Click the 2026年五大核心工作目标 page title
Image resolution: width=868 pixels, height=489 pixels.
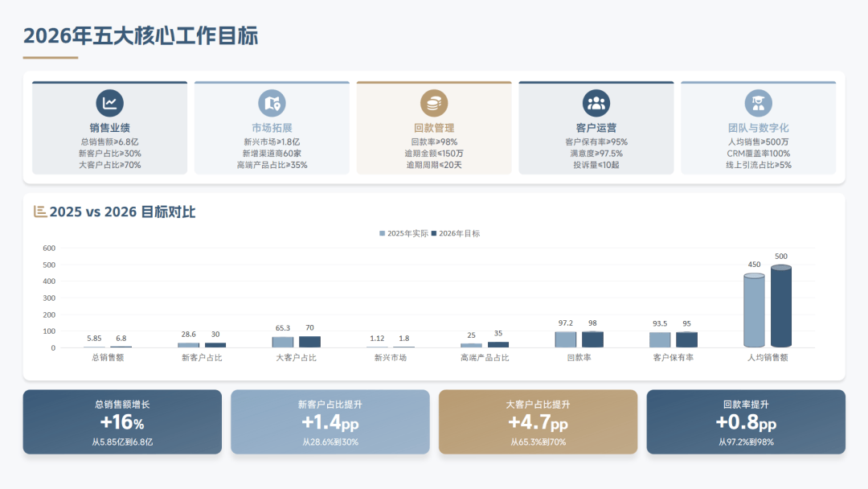(141, 36)
